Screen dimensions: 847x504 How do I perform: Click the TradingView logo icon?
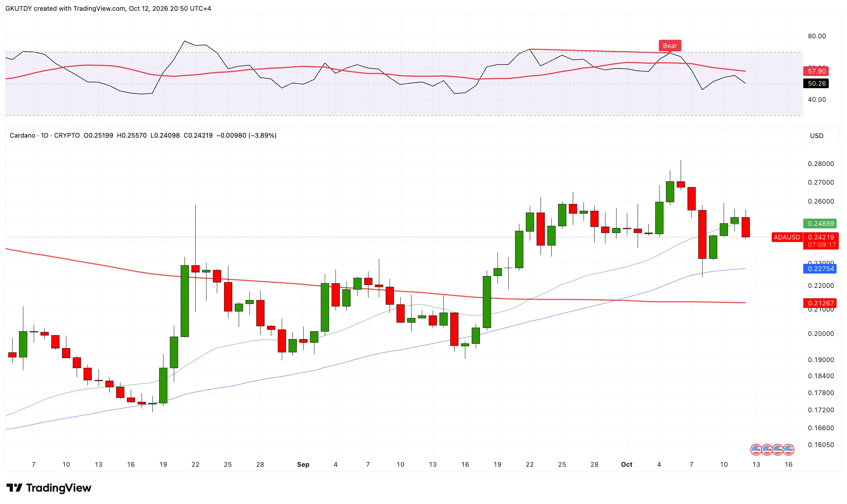[14, 488]
